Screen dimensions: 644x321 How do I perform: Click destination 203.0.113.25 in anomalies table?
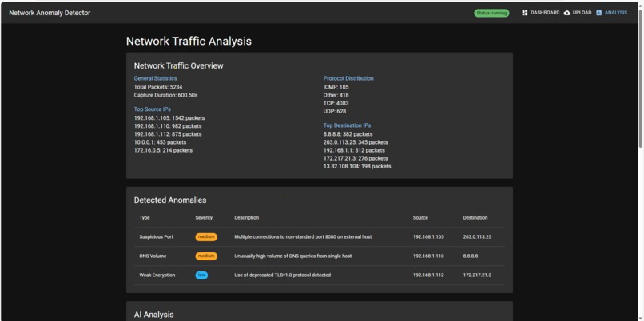tap(477, 237)
